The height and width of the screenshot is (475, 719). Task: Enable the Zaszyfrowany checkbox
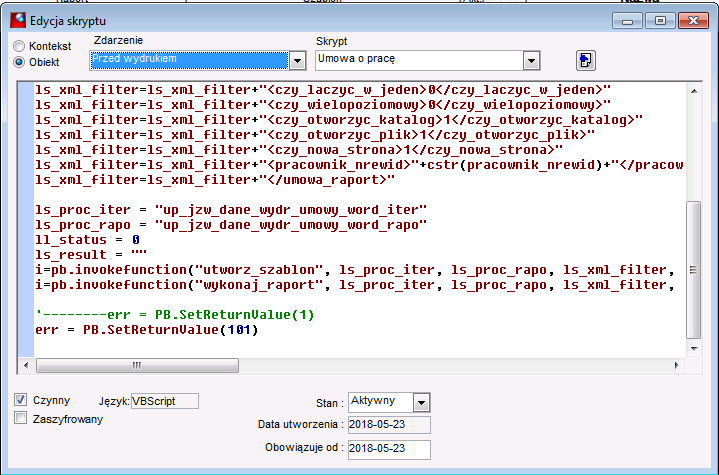[x=20, y=418]
